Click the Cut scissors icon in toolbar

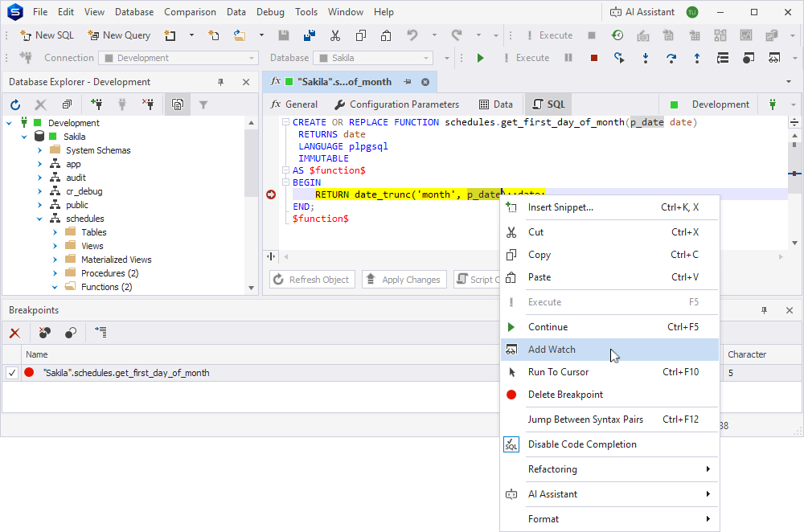(335, 35)
